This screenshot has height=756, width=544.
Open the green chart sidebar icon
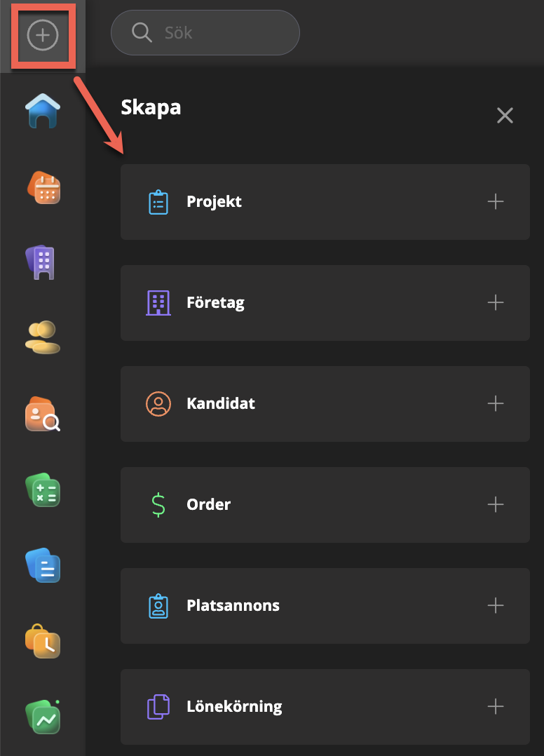click(x=43, y=717)
